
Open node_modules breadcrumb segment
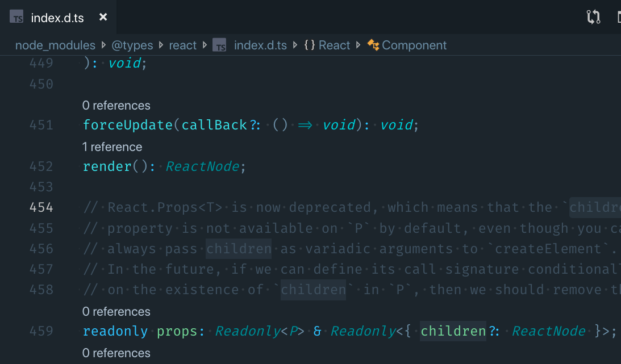pyautogui.click(x=55, y=45)
